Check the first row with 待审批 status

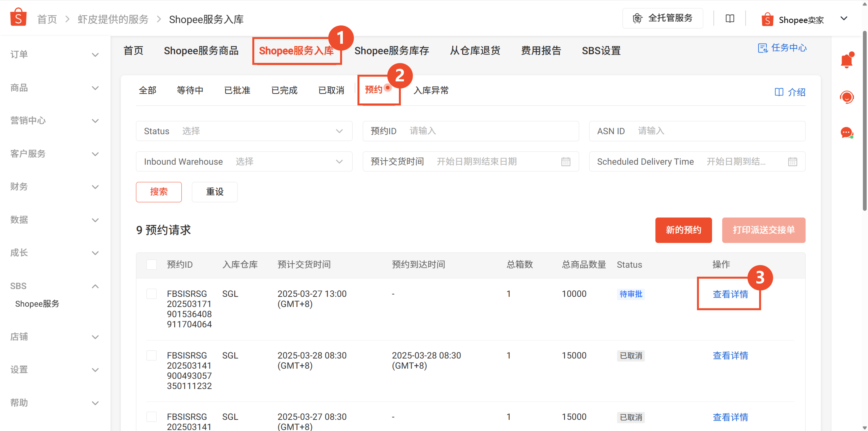(x=152, y=294)
